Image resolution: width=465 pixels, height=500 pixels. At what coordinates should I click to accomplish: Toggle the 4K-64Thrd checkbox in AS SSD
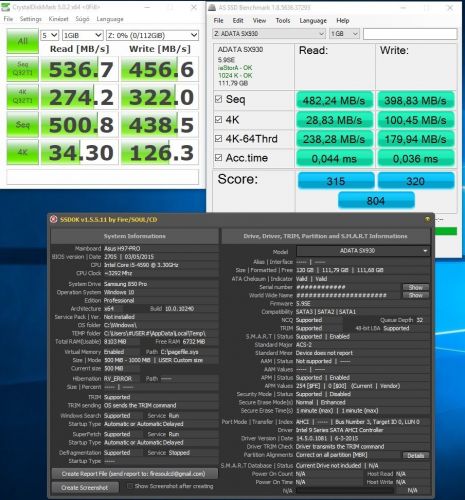[219, 138]
